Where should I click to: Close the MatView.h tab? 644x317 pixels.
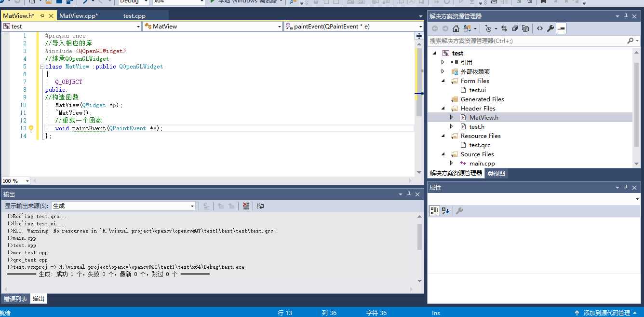(x=51, y=16)
